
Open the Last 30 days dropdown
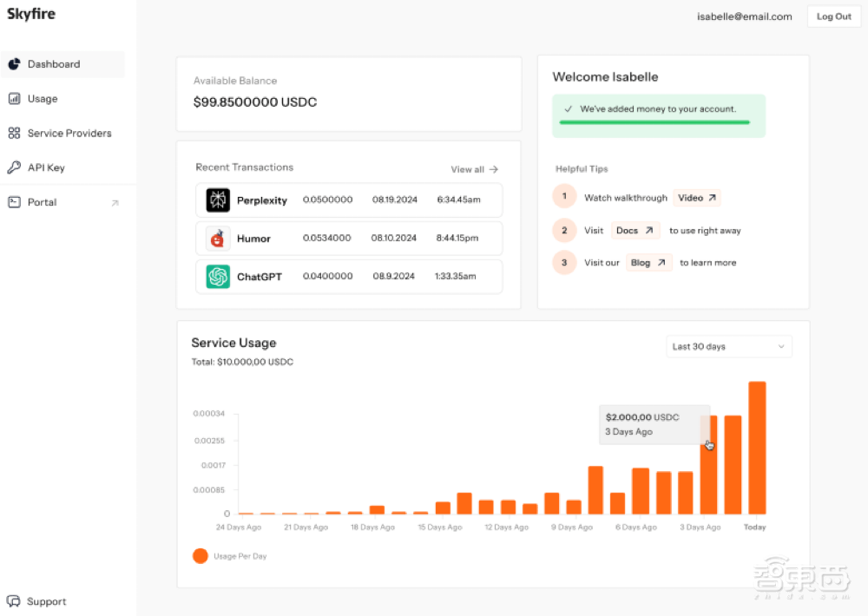click(x=728, y=347)
